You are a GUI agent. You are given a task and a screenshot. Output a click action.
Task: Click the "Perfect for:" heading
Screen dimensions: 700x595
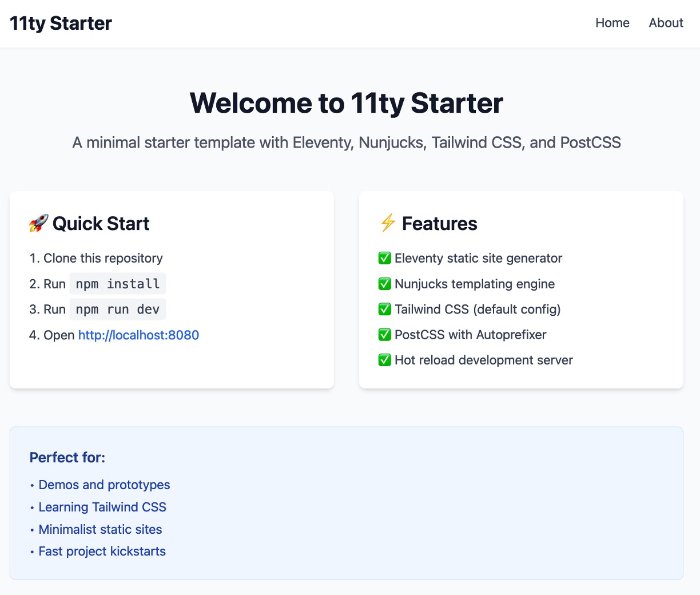click(67, 458)
